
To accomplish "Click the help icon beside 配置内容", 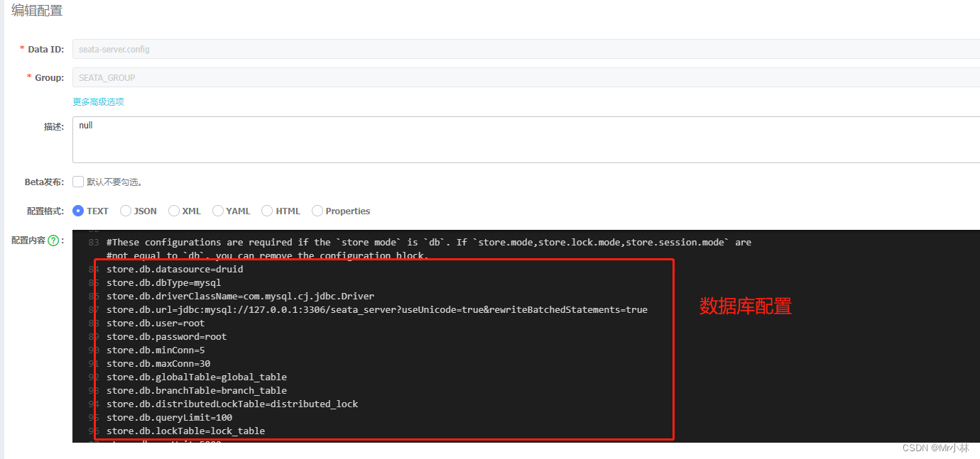I will coord(53,240).
